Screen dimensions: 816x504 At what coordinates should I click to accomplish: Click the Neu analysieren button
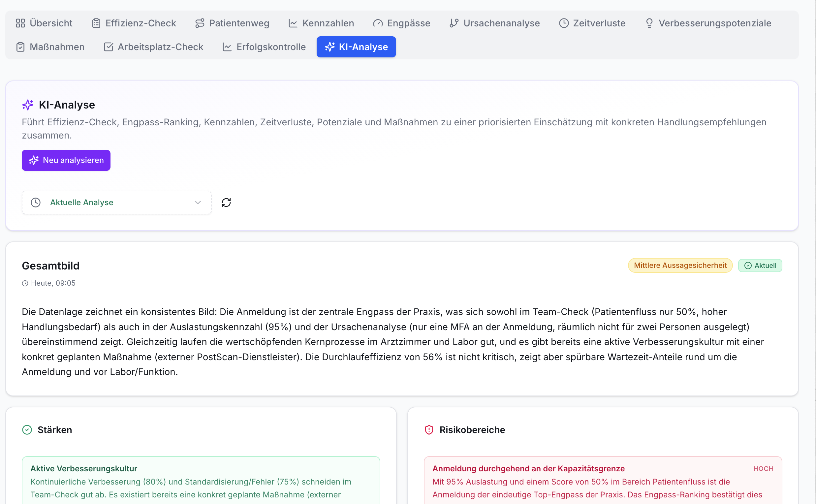[x=66, y=160]
